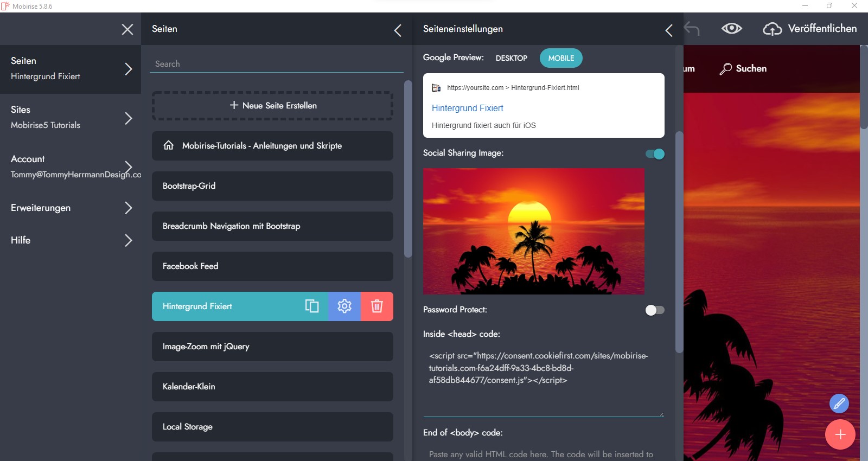
Task: Switch Google Preview to Desktop
Action: coord(512,58)
